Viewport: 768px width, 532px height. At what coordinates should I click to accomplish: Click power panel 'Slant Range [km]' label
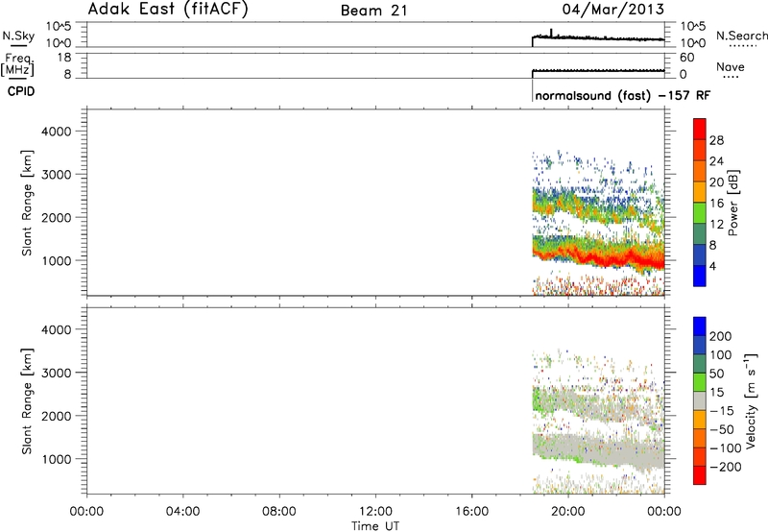pyautogui.click(x=27, y=204)
